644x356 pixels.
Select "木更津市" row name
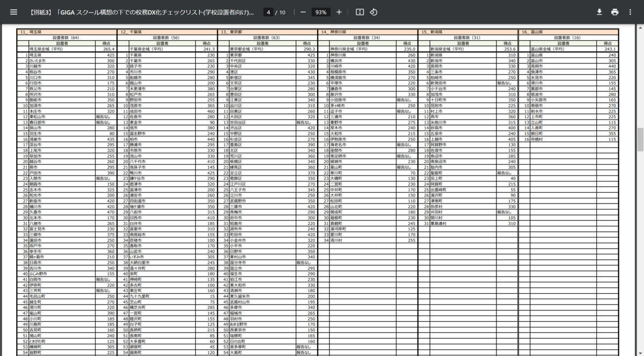pyautogui.click(x=137, y=89)
